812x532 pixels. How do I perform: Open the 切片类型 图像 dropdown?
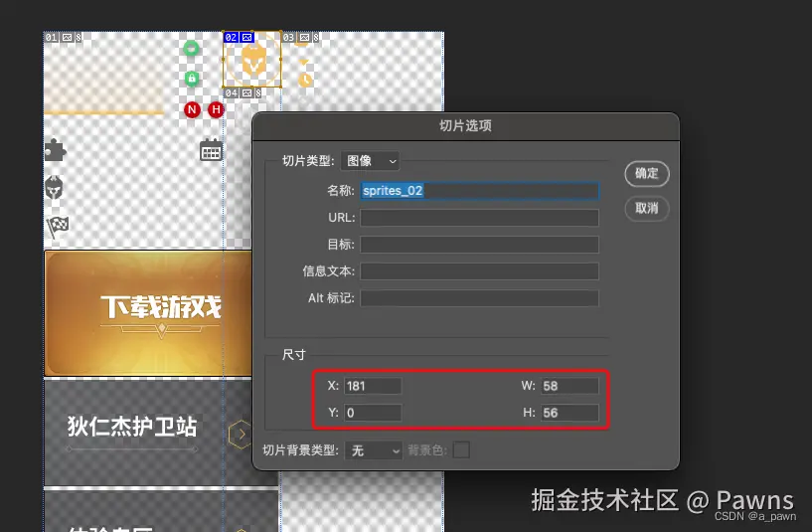[x=370, y=161]
